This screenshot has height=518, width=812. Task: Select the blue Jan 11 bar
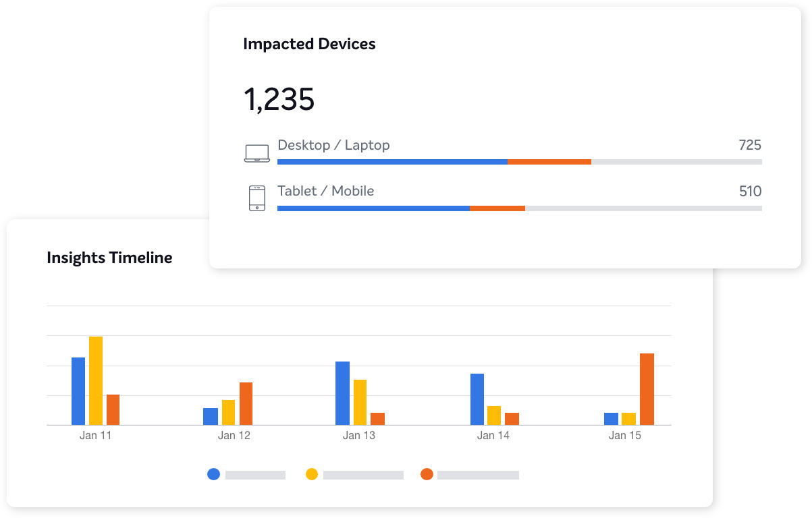[78, 391]
